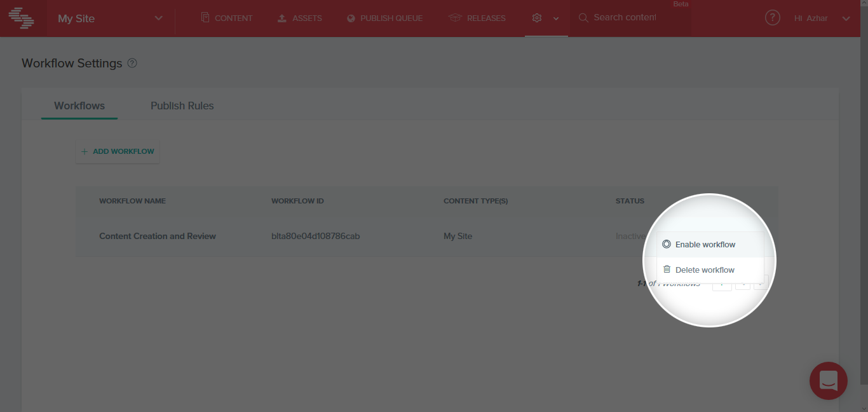
Task: Navigate to Releases
Action: click(477, 18)
